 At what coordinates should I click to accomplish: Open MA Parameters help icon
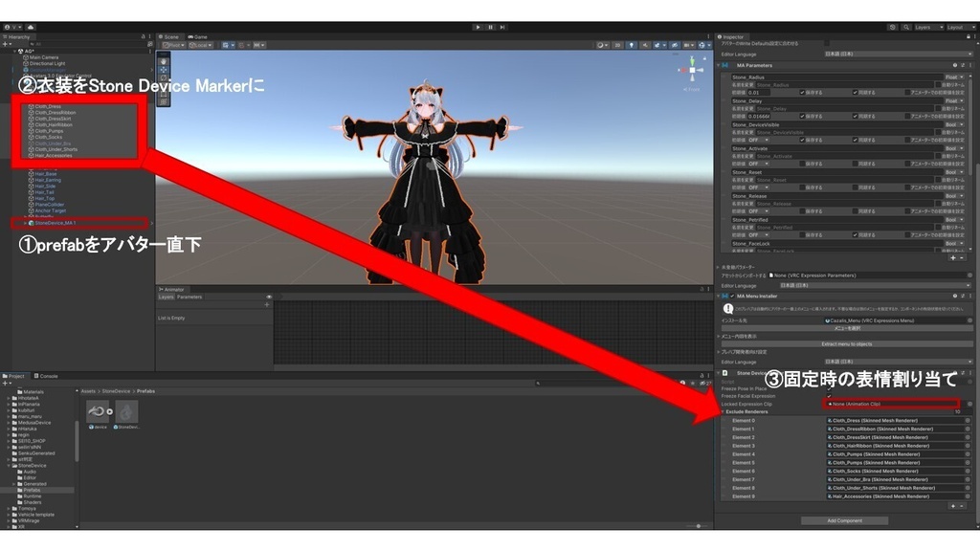tap(954, 65)
